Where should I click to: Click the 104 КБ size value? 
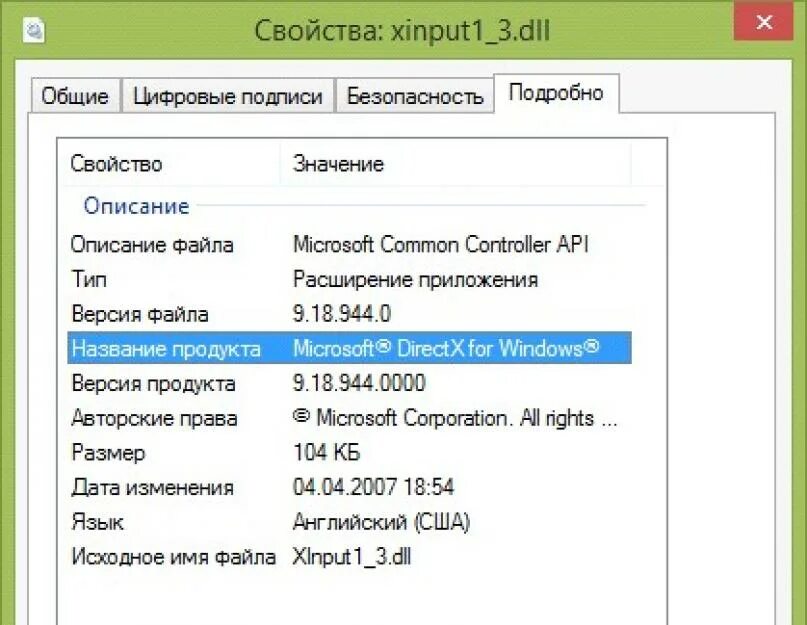click(x=326, y=452)
